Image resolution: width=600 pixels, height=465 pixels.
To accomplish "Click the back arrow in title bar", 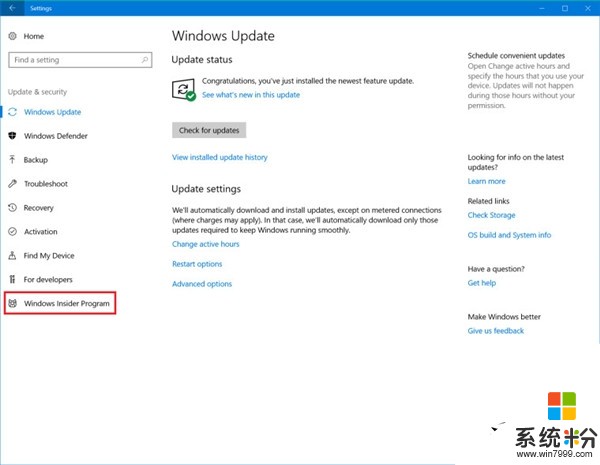I will coord(12,8).
